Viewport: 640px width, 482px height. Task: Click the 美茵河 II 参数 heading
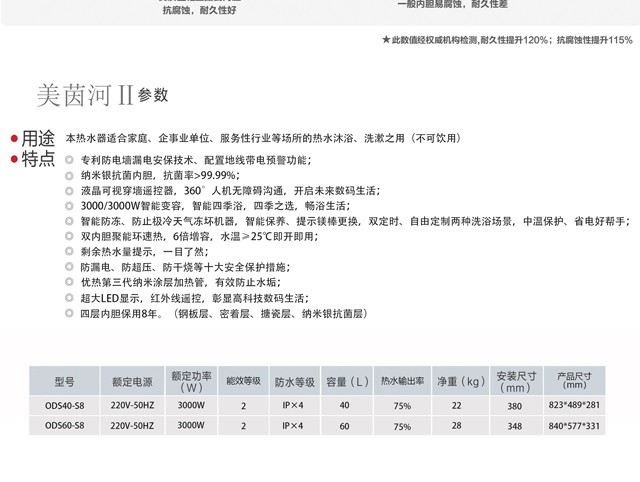[102, 96]
